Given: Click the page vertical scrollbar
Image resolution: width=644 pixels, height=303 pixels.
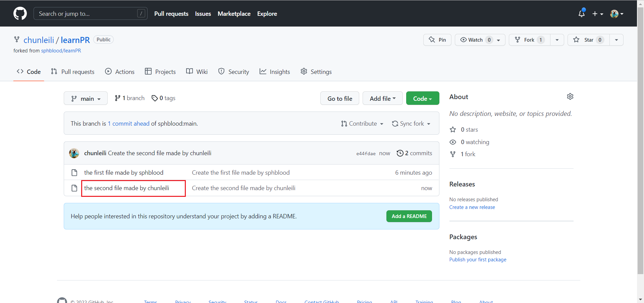Looking at the screenshot, I should [640, 141].
